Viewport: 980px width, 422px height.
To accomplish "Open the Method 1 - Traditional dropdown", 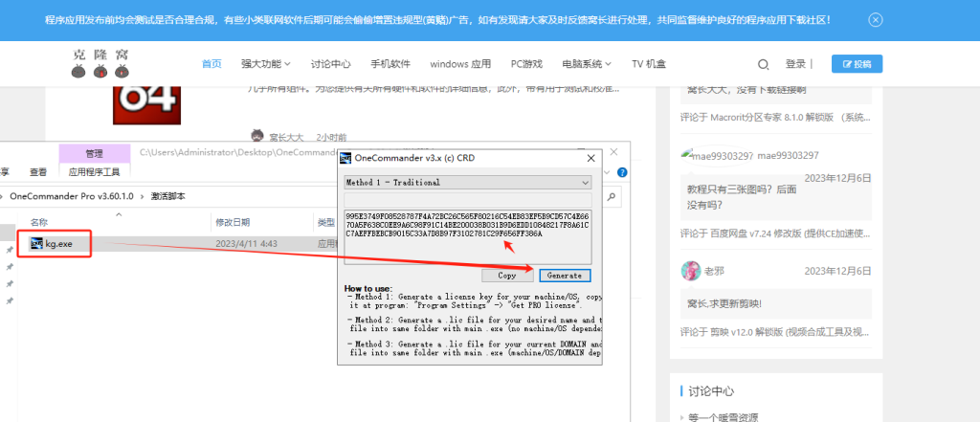I will click(x=467, y=183).
